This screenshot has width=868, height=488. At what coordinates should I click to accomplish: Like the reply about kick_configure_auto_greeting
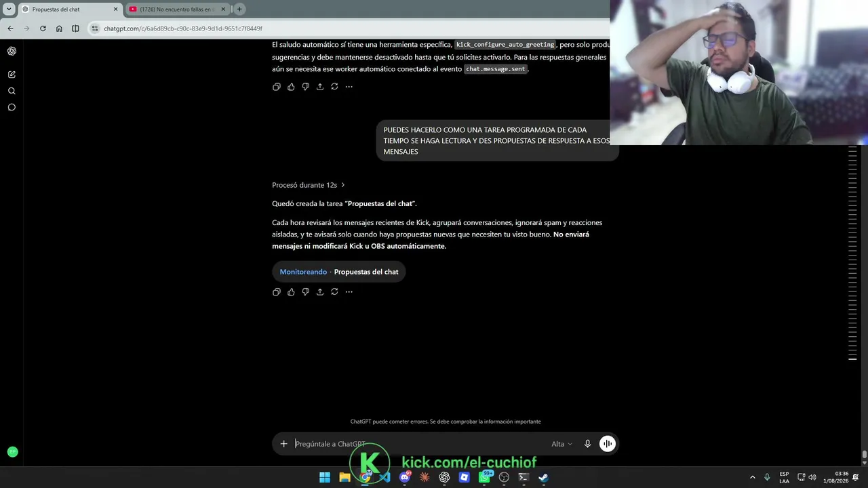[x=291, y=87]
